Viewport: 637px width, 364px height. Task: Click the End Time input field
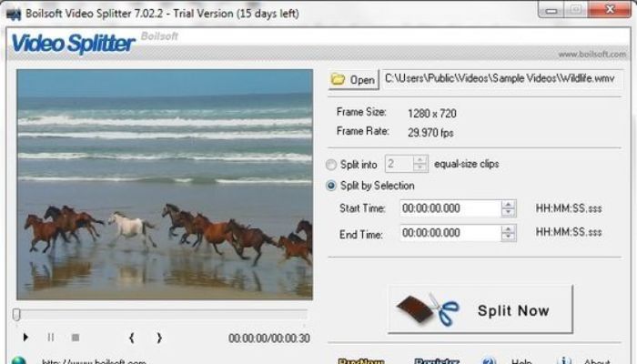point(450,233)
